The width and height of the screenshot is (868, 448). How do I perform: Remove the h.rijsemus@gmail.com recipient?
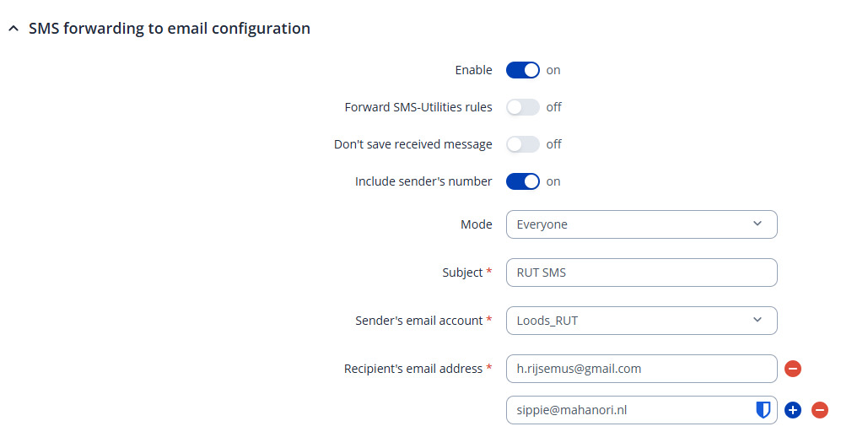(793, 369)
